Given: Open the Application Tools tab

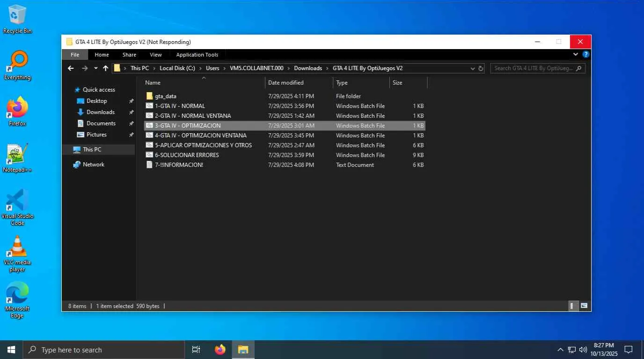Looking at the screenshot, I should click(x=197, y=55).
